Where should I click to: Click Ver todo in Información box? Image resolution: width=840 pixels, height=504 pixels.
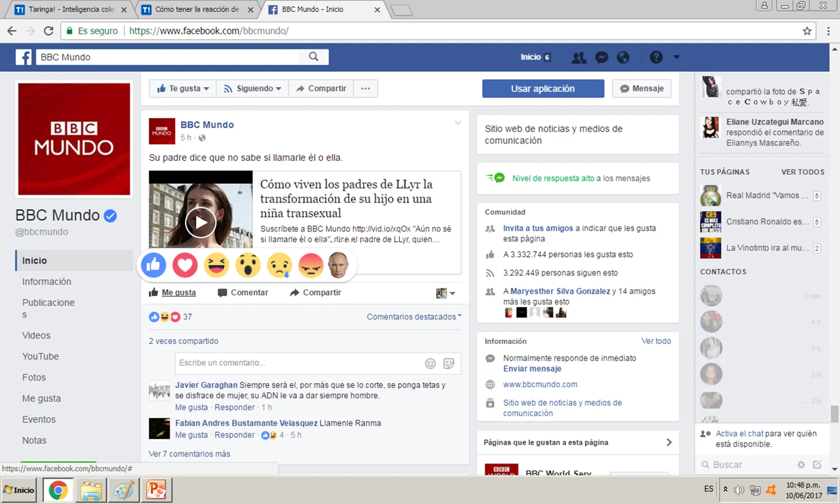(x=656, y=341)
